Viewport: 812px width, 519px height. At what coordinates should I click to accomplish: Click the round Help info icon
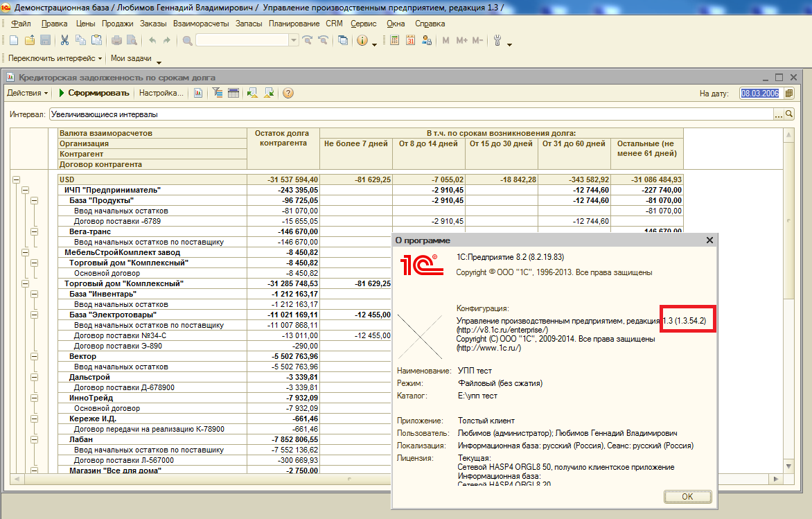[362, 40]
